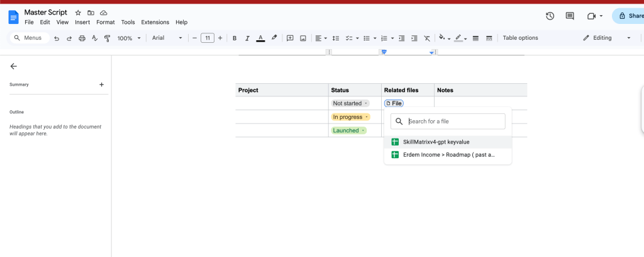Image resolution: width=644 pixels, height=257 pixels.
Task: Open the View menu
Action: click(62, 22)
